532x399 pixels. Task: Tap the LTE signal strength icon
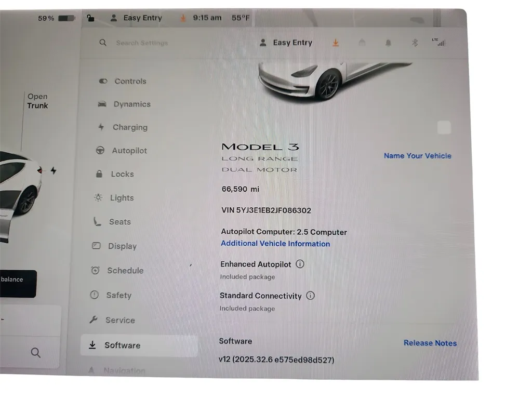[x=438, y=42]
